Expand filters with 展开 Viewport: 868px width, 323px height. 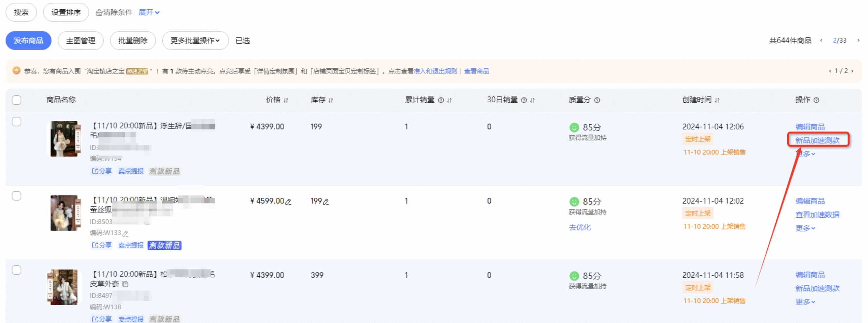point(149,13)
